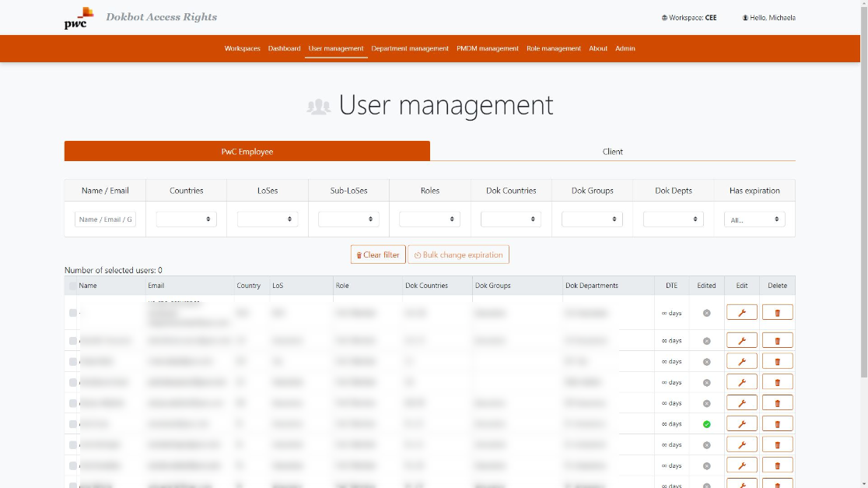Screen dimensions: 868x488
Task: Open edit wrench in eighth user row
Action: click(x=742, y=465)
